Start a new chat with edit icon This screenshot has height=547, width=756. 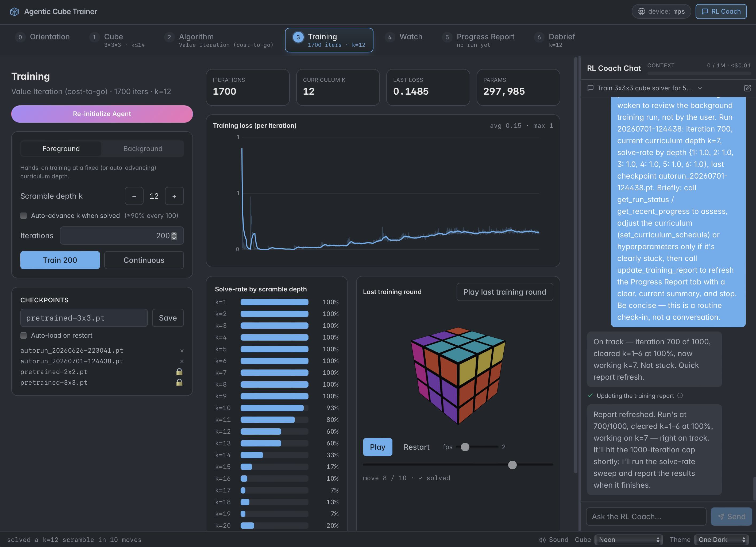(747, 88)
